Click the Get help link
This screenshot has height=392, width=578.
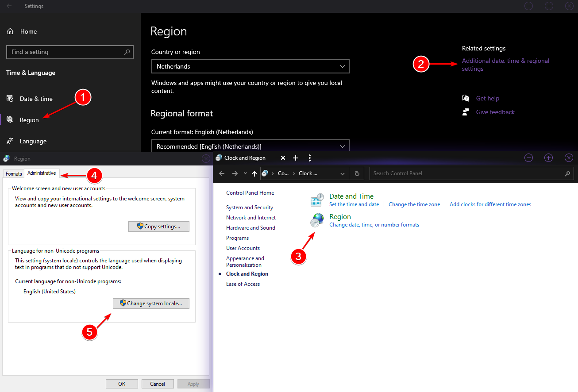coord(488,98)
